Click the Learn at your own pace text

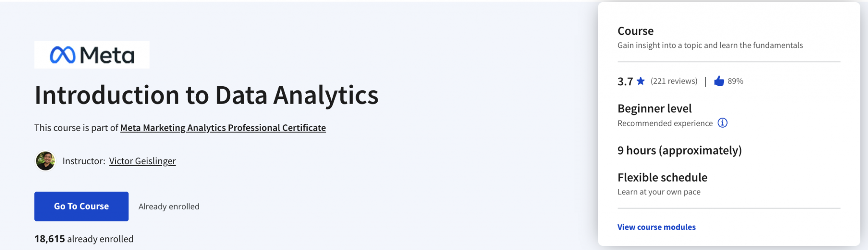coord(659,191)
